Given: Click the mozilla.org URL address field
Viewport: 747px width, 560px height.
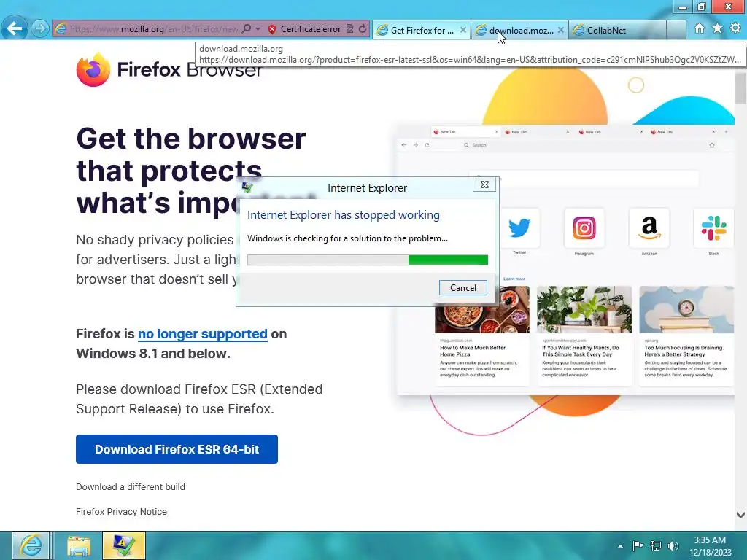Looking at the screenshot, I should tap(153, 29).
